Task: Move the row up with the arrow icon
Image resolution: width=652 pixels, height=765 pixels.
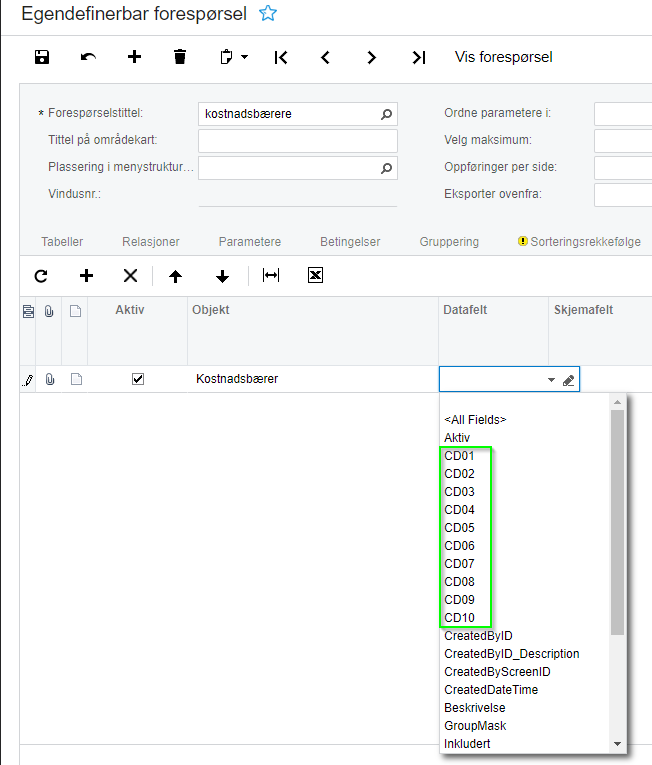Action: (x=175, y=276)
